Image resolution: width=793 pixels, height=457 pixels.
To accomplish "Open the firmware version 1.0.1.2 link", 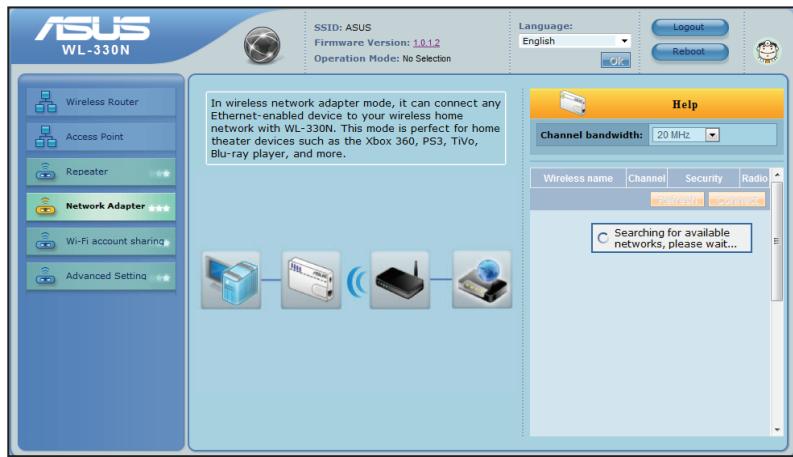I will click(426, 43).
